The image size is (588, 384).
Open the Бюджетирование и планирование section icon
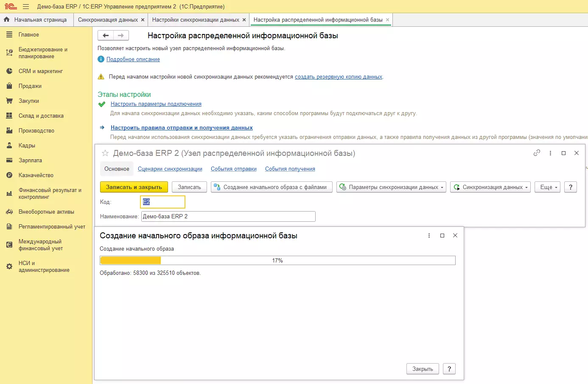click(x=9, y=53)
